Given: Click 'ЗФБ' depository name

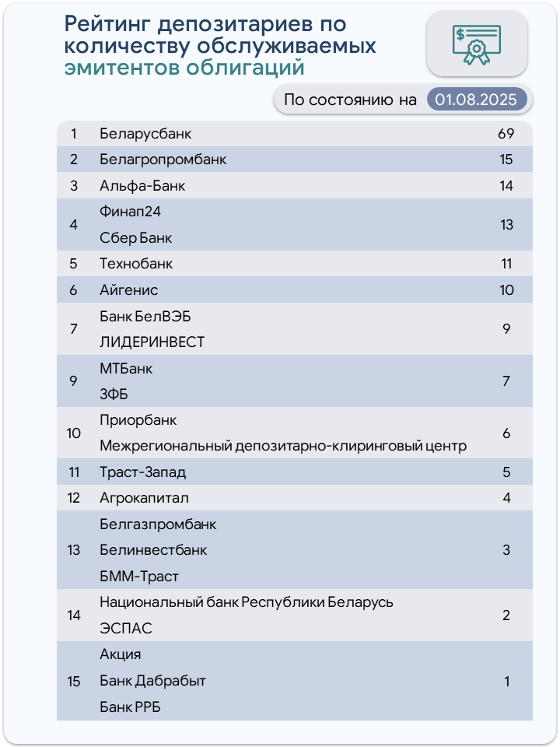Looking at the screenshot, I should coord(114,395).
